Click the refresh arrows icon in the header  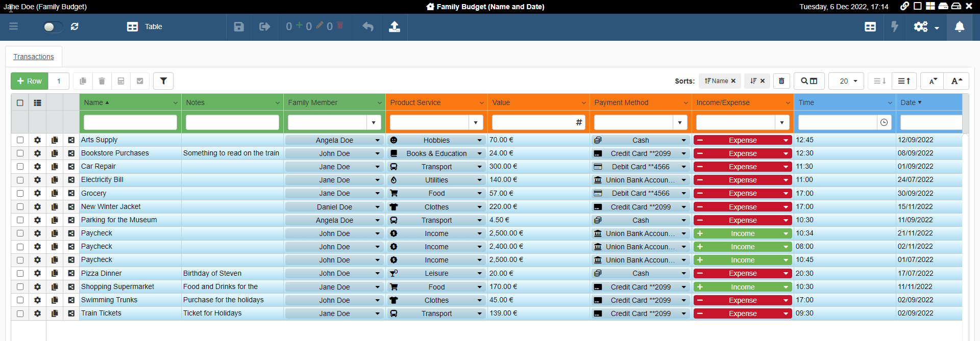(x=75, y=27)
